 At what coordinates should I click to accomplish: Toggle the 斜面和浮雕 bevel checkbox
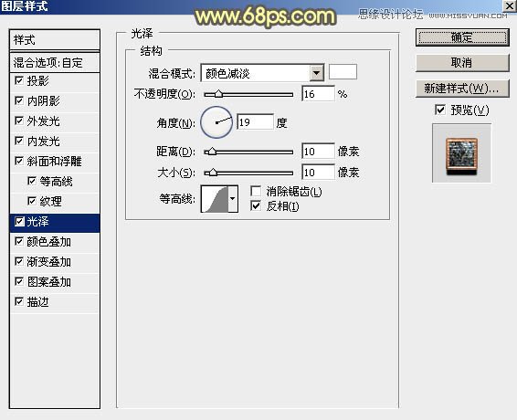pos(19,162)
